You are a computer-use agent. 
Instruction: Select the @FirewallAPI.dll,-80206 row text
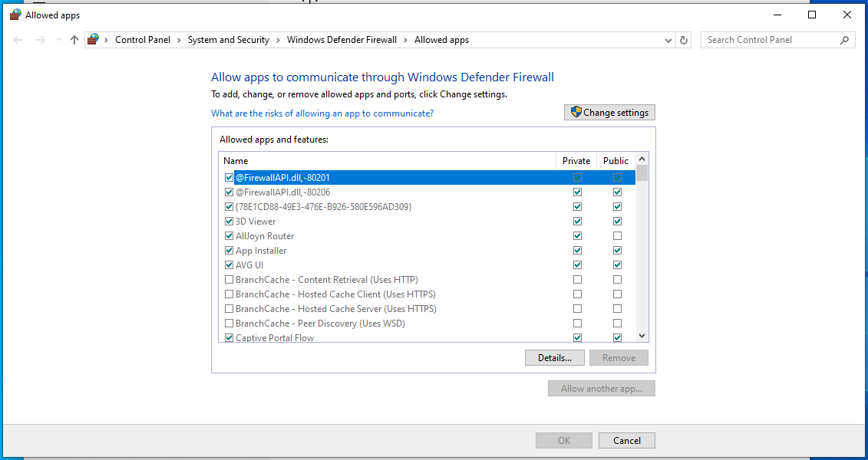pos(283,192)
